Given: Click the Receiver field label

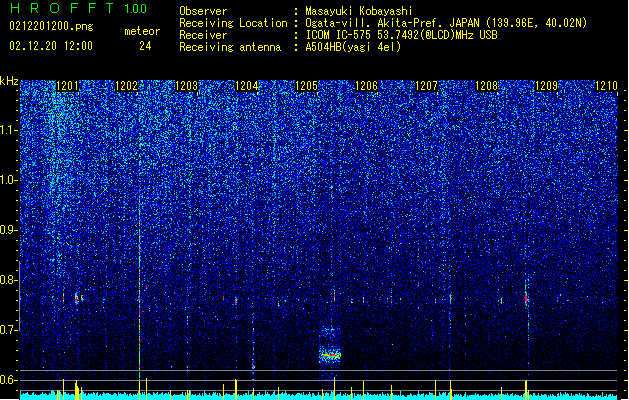Looking at the screenshot, I should click(x=203, y=35).
